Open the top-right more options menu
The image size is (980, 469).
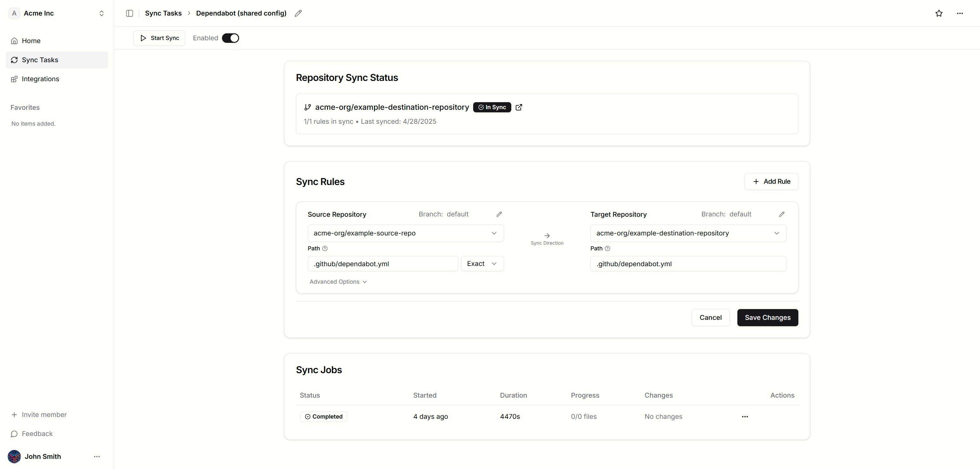click(x=959, y=13)
